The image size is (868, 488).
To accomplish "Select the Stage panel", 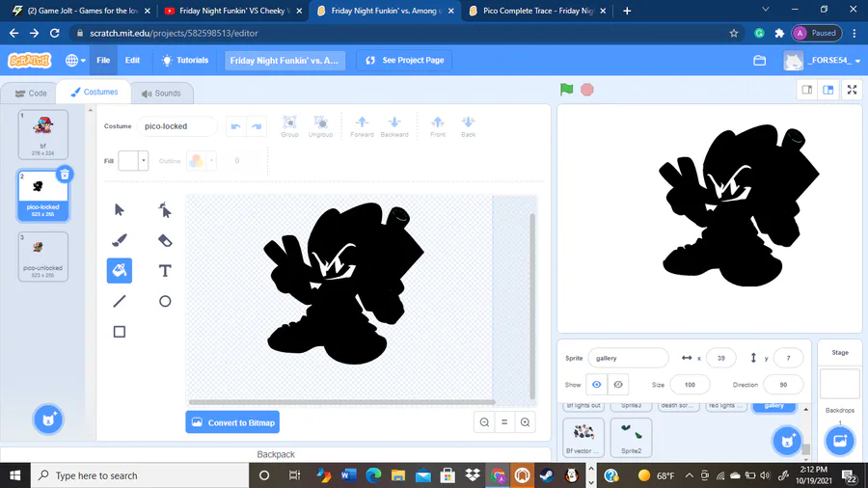I will coord(840,384).
